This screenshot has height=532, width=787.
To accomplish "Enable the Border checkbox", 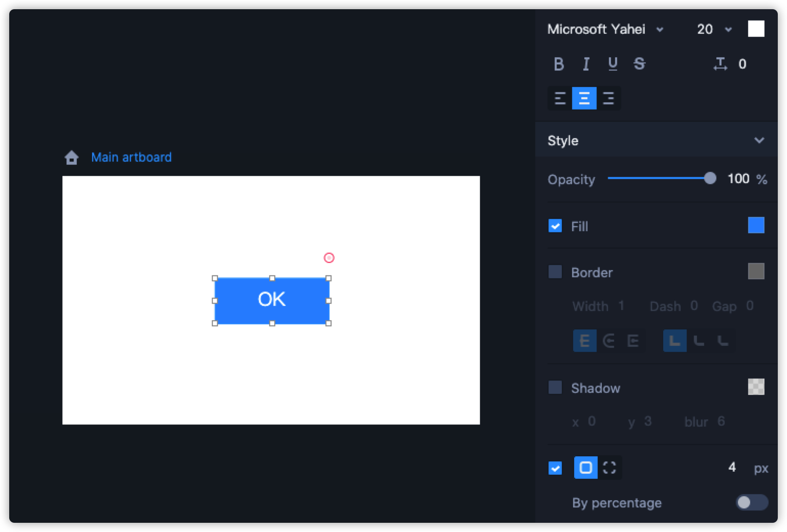I will [x=555, y=272].
